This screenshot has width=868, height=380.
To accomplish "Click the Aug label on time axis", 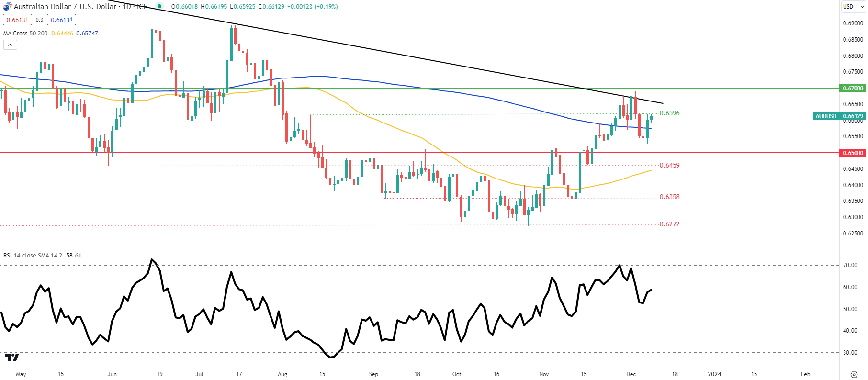I will (282, 374).
